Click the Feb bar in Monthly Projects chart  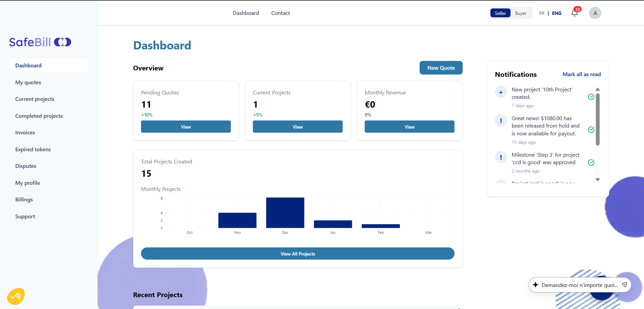[381, 226]
